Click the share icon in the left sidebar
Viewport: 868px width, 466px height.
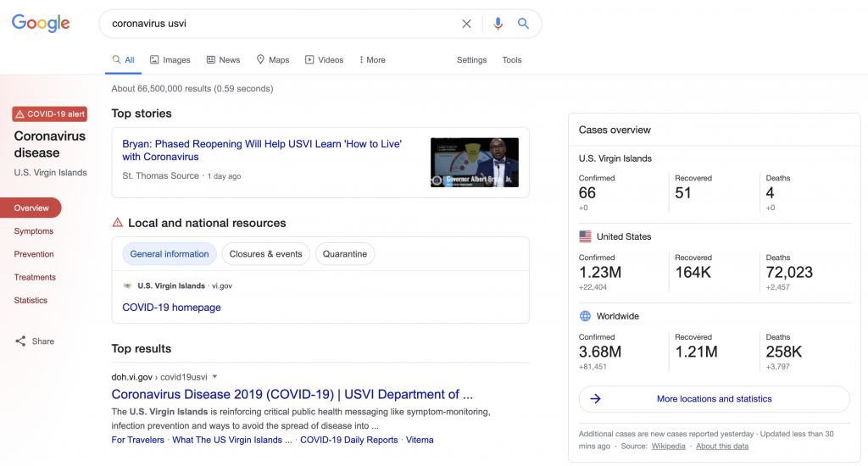click(20, 341)
